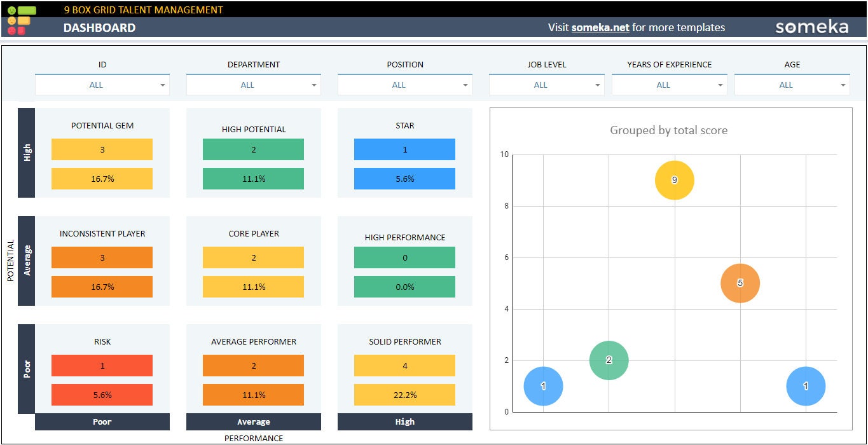The image size is (868, 445).
Task: Click the red sad face logo icon
Action: coord(11,31)
